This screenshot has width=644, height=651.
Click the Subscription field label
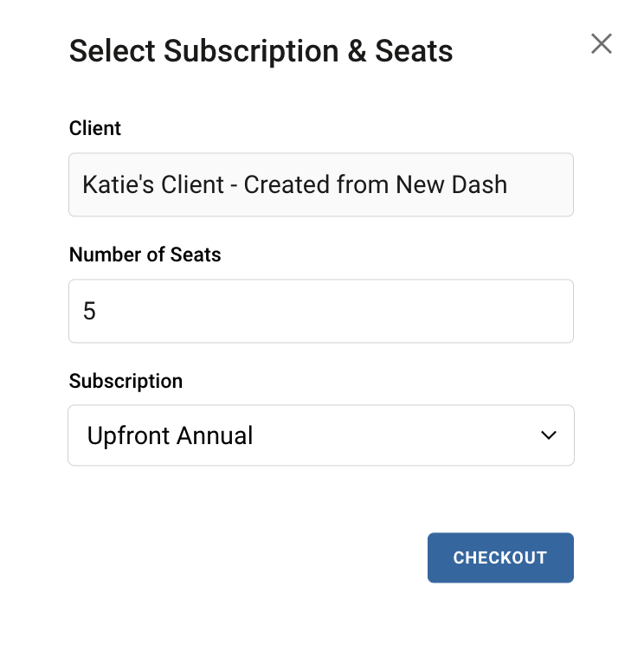coord(126,381)
